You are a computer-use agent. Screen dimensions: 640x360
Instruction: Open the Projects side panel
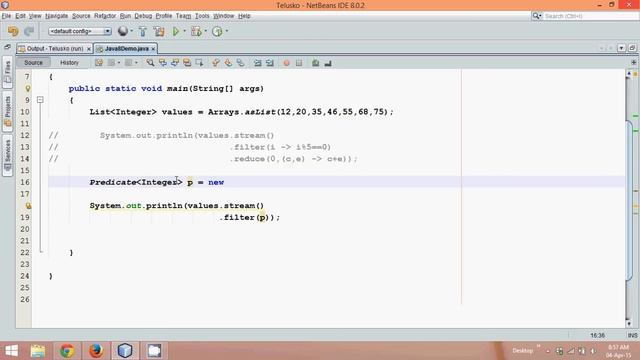coord(7,111)
